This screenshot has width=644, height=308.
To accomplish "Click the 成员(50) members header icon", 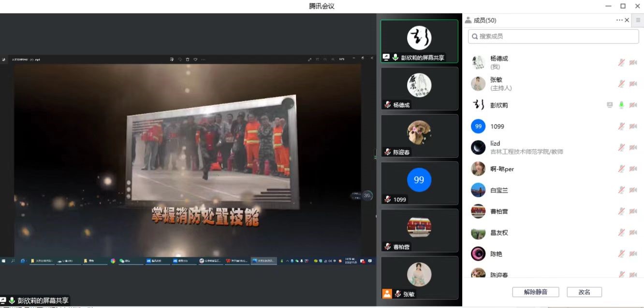I will point(468,20).
